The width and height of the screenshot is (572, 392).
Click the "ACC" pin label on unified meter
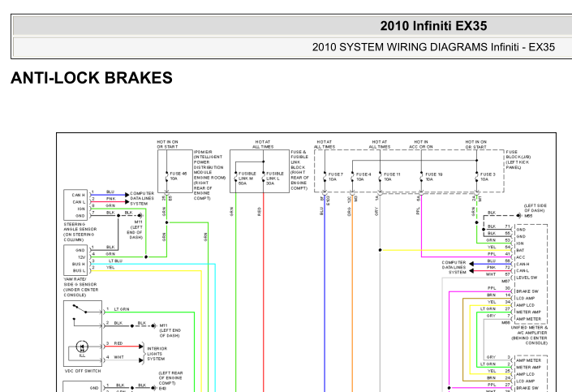(520, 257)
